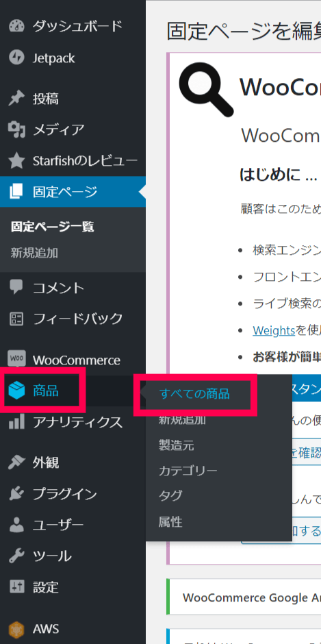The height and width of the screenshot is (644, 321).
Task: Click the media icon beside メディア
Action: (x=16, y=129)
